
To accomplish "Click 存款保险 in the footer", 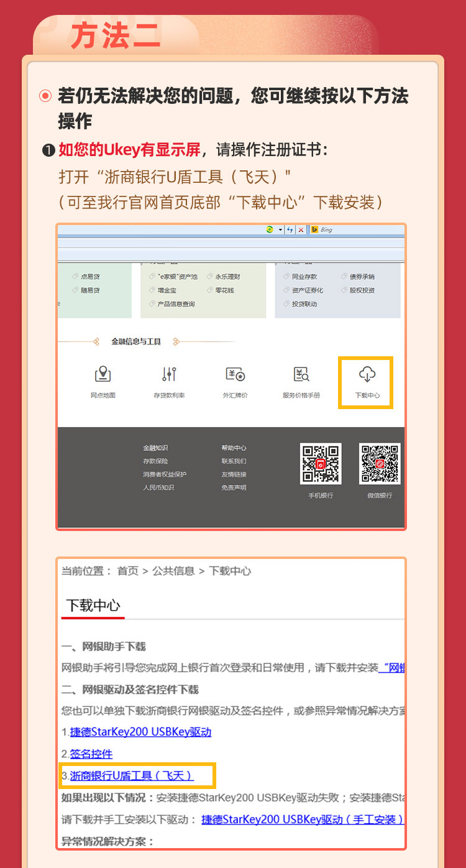I will point(155,461).
